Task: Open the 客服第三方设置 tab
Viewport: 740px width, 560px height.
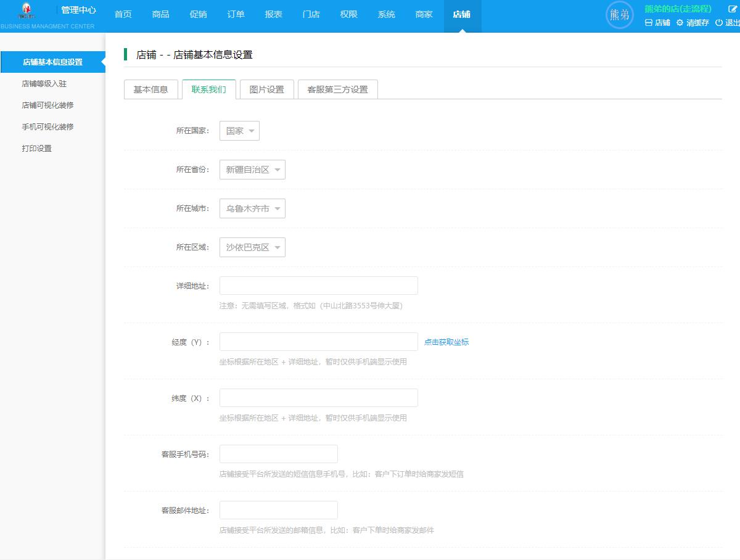Action: pyautogui.click(x=337, y=89)
